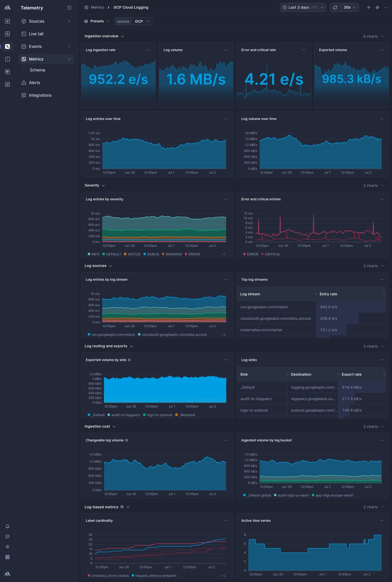Image resolution: width=392 pixels, height=582 pixels.
Task: Click the Log stream column resize handle
Action: click(x=316, y=294)
